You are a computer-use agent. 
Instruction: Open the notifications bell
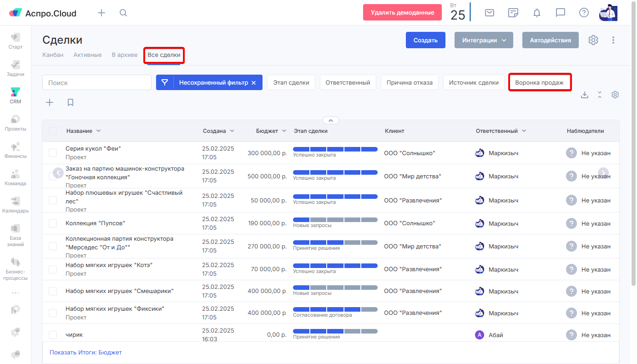click(x=537, y=13)
